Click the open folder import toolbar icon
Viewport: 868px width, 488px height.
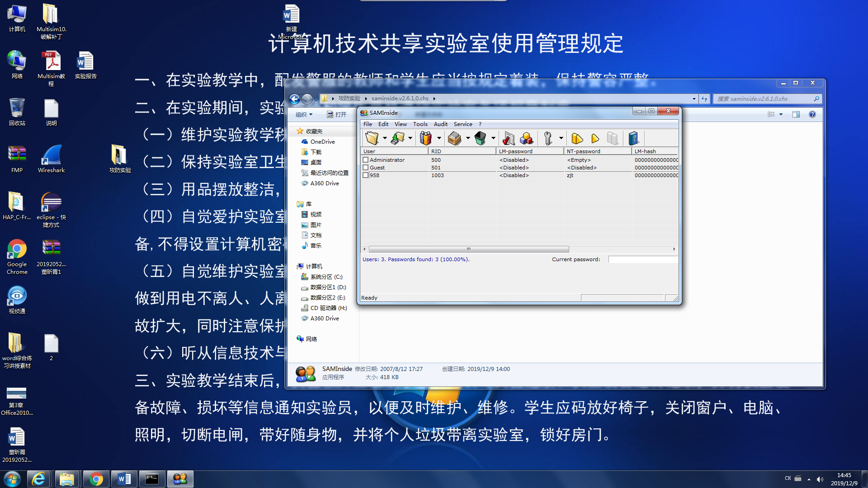pyautogui.click(x=372, y=138)
